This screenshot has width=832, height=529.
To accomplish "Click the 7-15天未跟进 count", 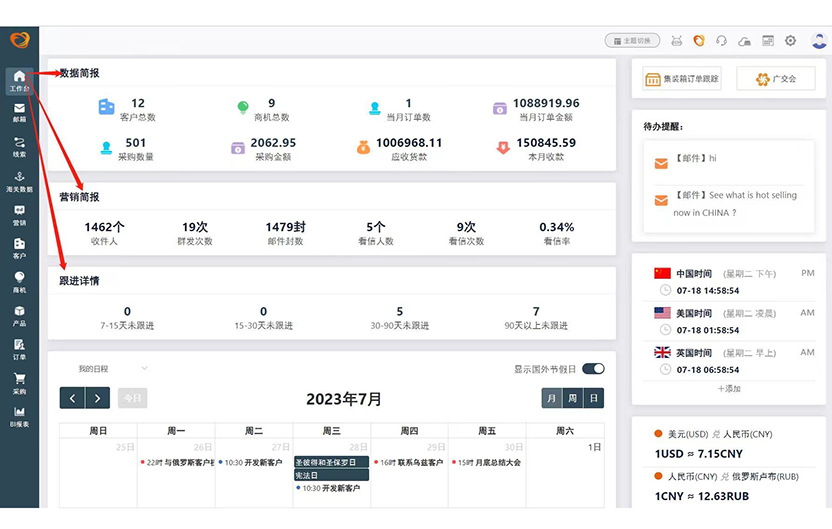I will pyautogui.click(x=127, y=311).
